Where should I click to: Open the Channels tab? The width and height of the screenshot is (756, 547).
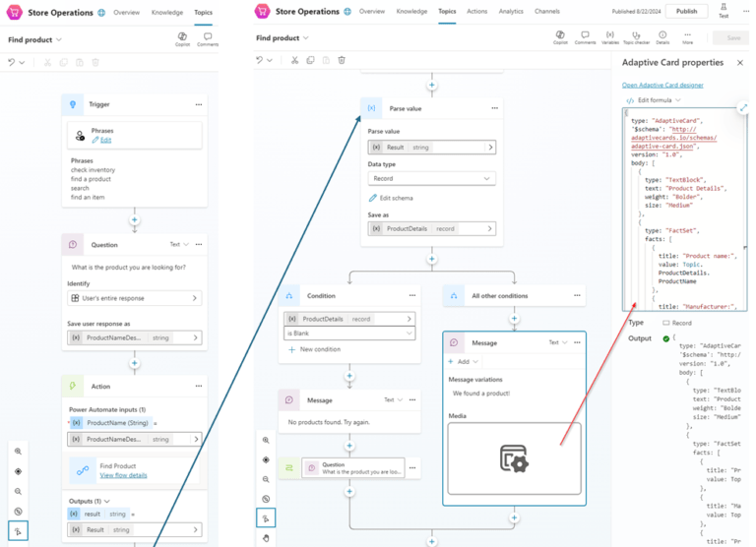(x=547, y=11)
